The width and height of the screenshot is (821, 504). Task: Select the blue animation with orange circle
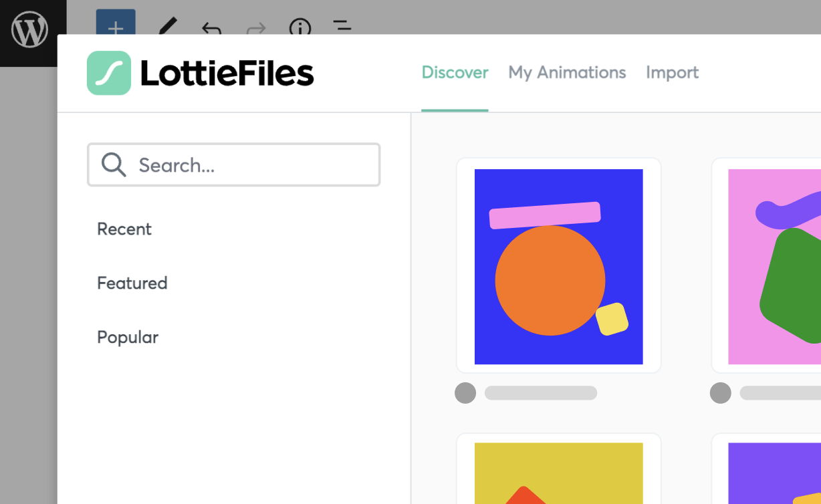point(558,266)
